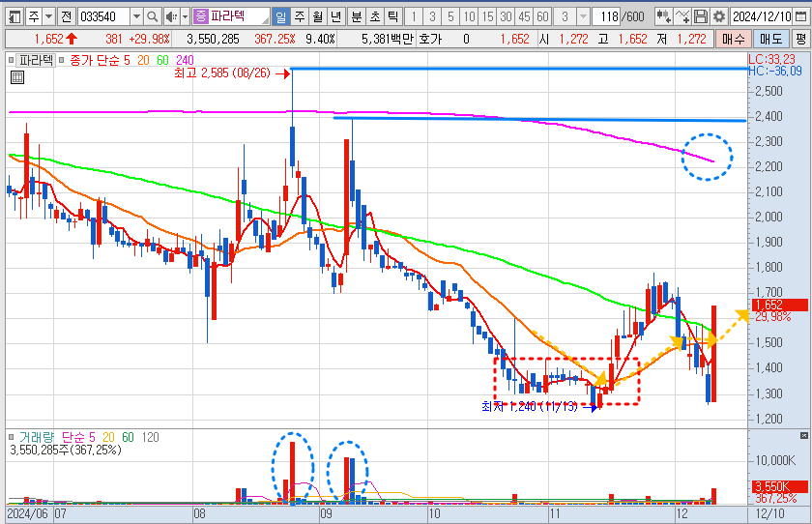
Task: Select the '틱' tick chart tab
Action: (392, 17)
